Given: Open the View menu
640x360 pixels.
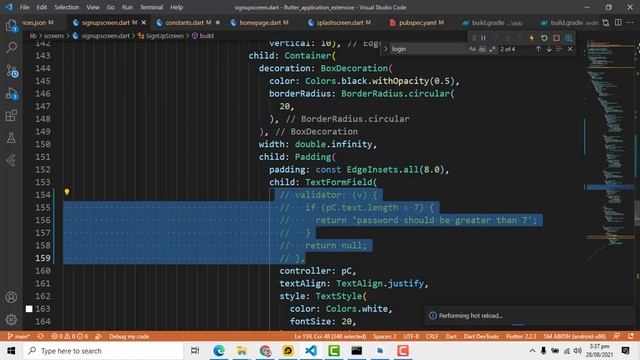Looking at the screenshot, I should point(93,7).
